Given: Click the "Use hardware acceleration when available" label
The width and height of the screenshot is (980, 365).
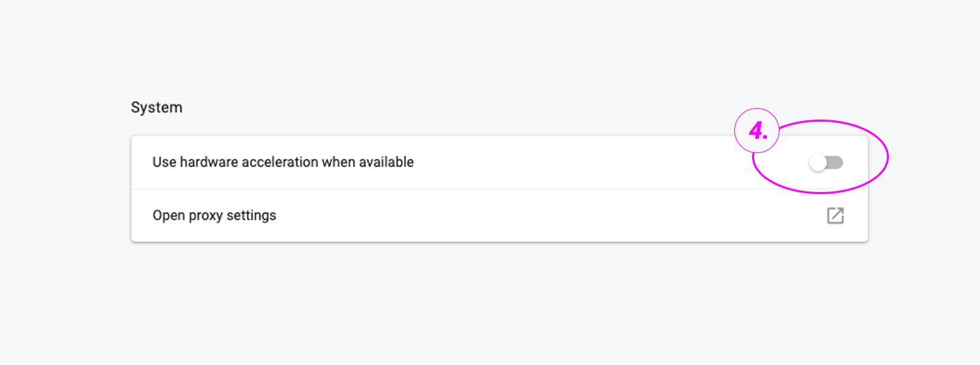Looking at the screenshot, I should [283, 163].
